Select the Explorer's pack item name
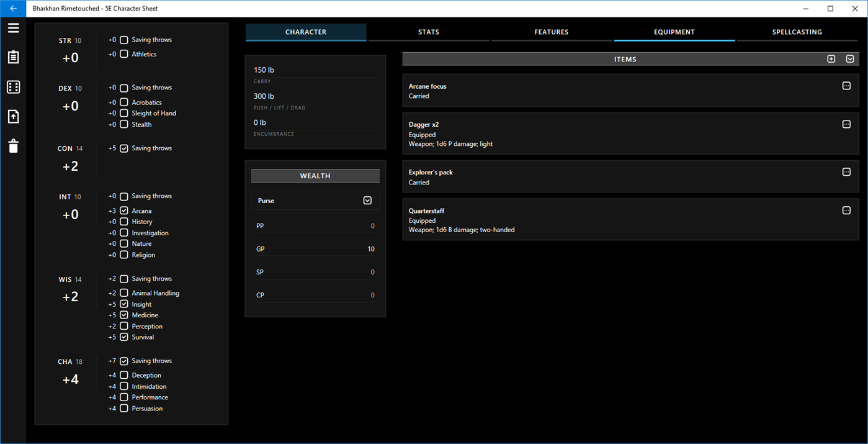 point(431,173)
